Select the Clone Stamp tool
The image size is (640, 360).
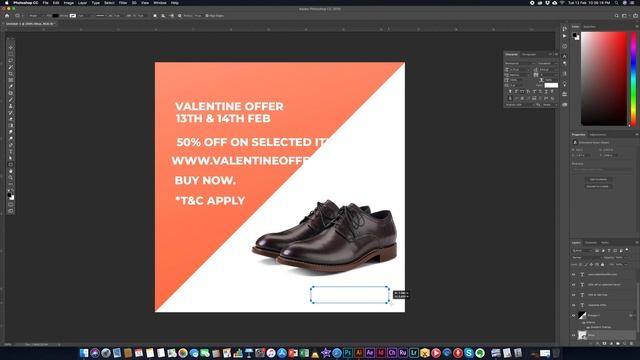pyautogui.click(x=11, y=106)
